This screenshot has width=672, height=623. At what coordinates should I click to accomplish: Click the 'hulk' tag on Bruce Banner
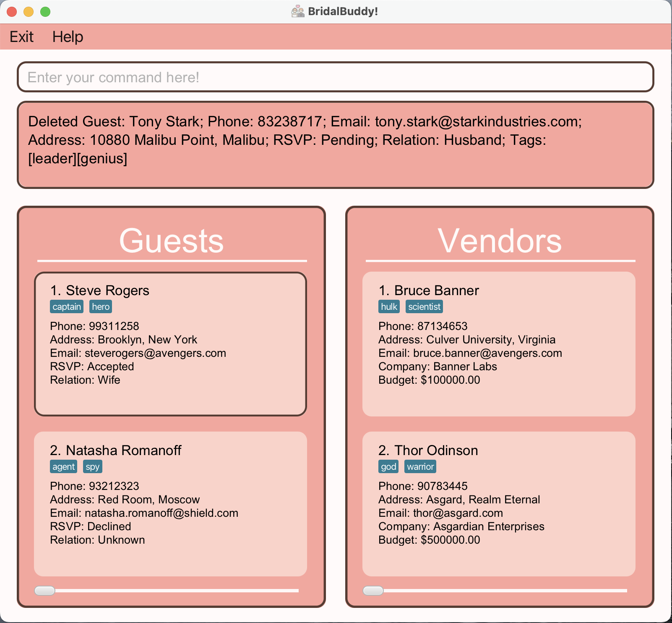click(x=389, y=306)
